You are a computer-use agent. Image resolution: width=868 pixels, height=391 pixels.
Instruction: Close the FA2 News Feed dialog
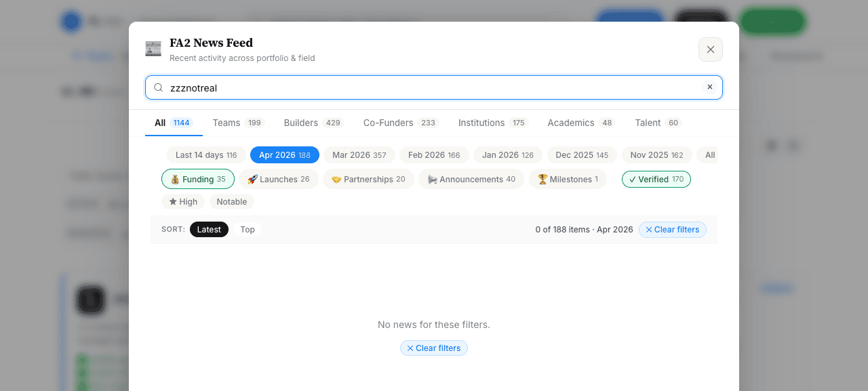[711, 49]
